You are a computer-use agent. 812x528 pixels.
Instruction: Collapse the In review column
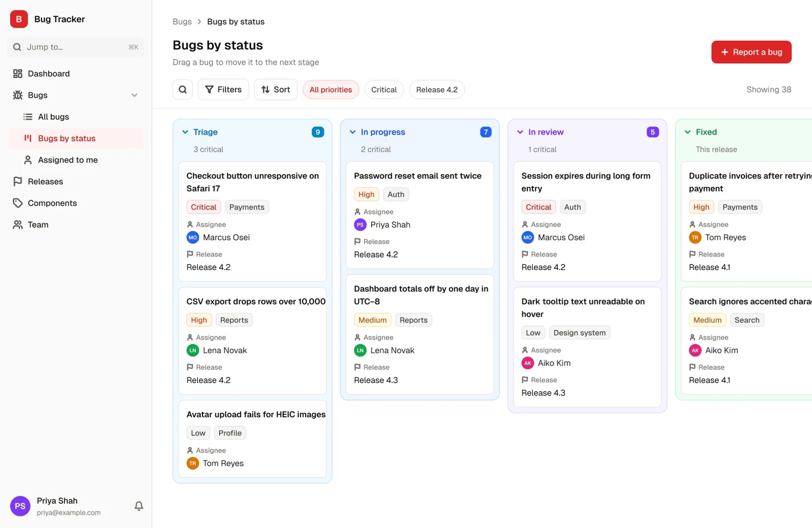(520, 132)
